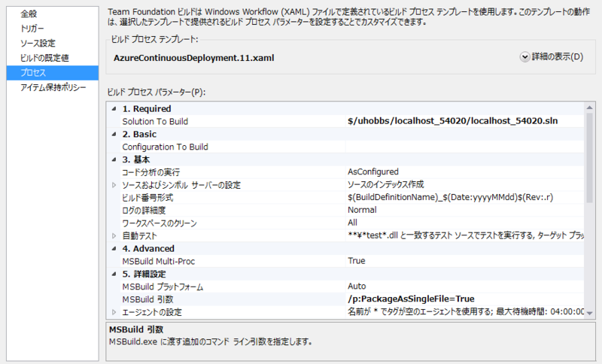The width and height of the screenshot is (602, 364).
Task: Click the Normal value for ログの詳細度
Action: click(362, 210)
